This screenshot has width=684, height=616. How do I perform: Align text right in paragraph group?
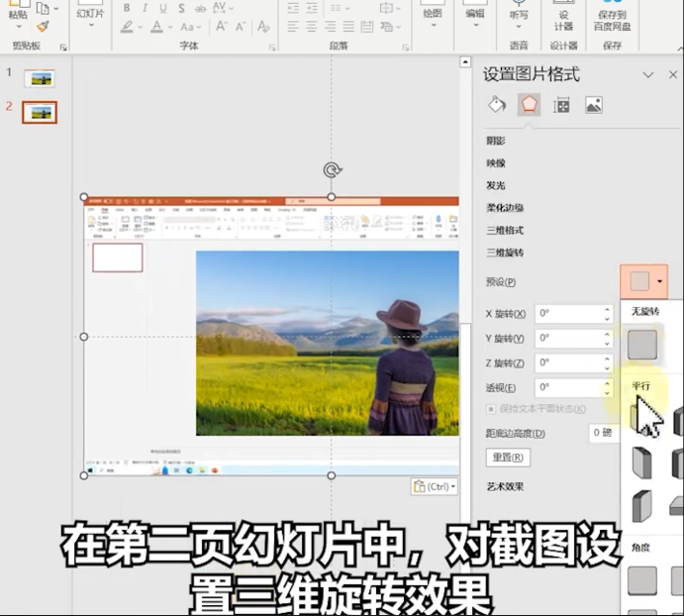click(331, 27)
